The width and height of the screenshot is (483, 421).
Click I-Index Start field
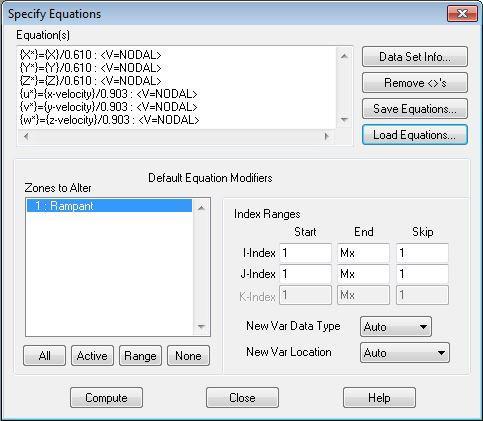(305, 253)
